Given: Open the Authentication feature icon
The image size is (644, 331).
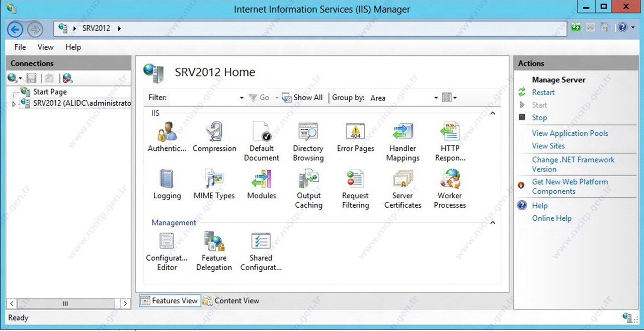Looking at the screenshot, I should (167, 132).
